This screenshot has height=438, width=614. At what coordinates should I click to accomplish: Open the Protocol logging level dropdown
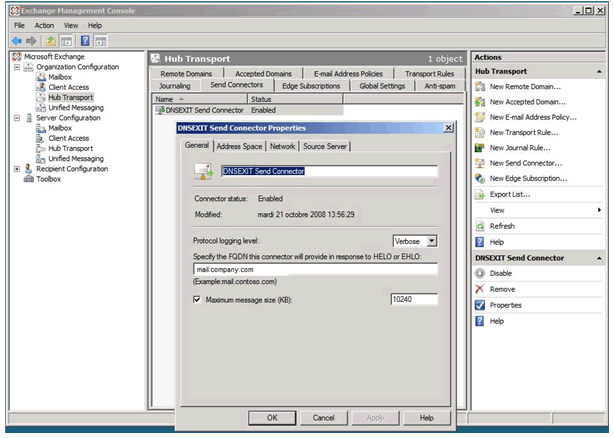(x=431, y=241)
